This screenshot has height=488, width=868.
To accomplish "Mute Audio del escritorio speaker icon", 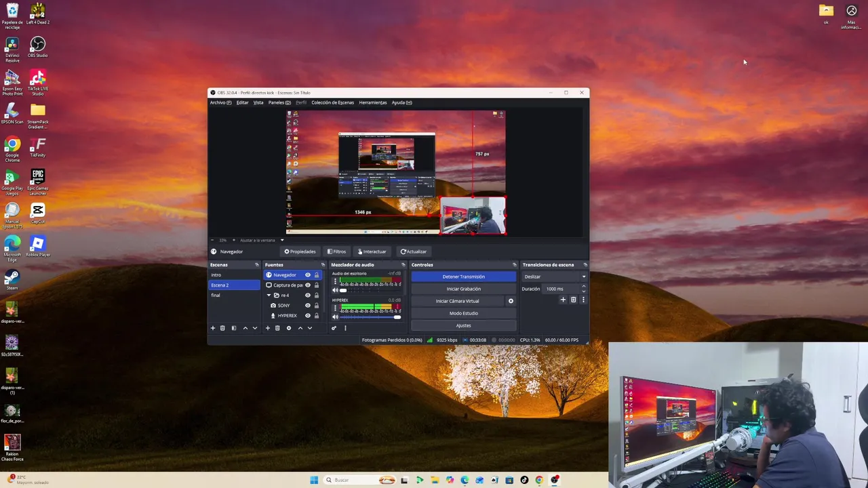I will [x=335, y=290].
